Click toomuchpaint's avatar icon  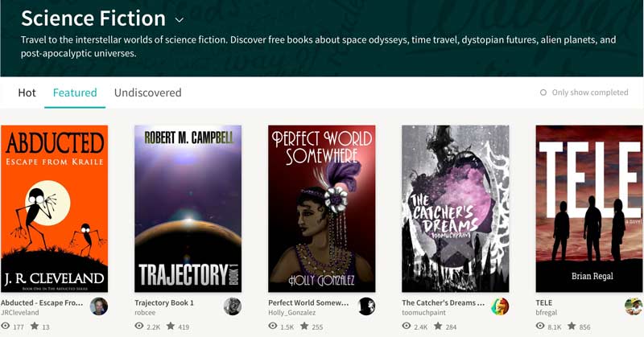(x=500, y=306)
